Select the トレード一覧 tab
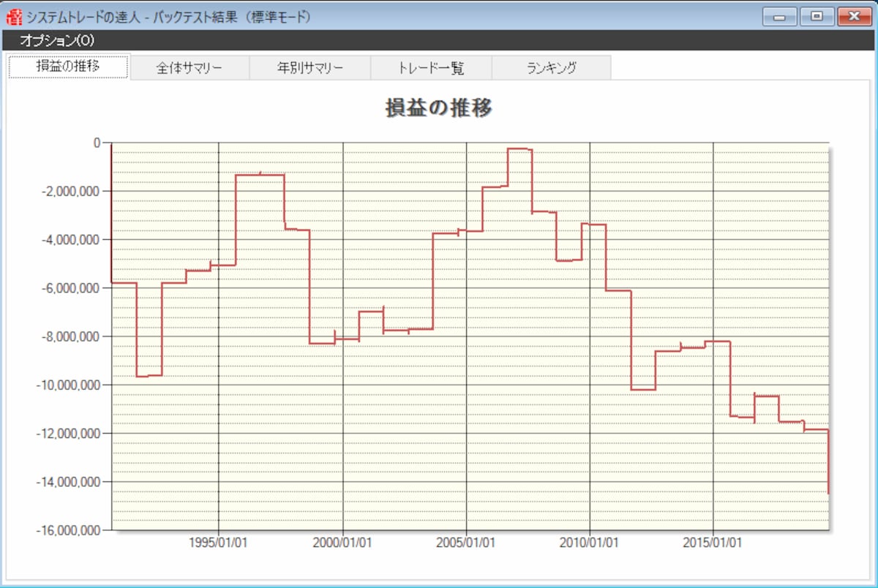The height and width of the screenshot is (588, 878). tap(431, 68)
